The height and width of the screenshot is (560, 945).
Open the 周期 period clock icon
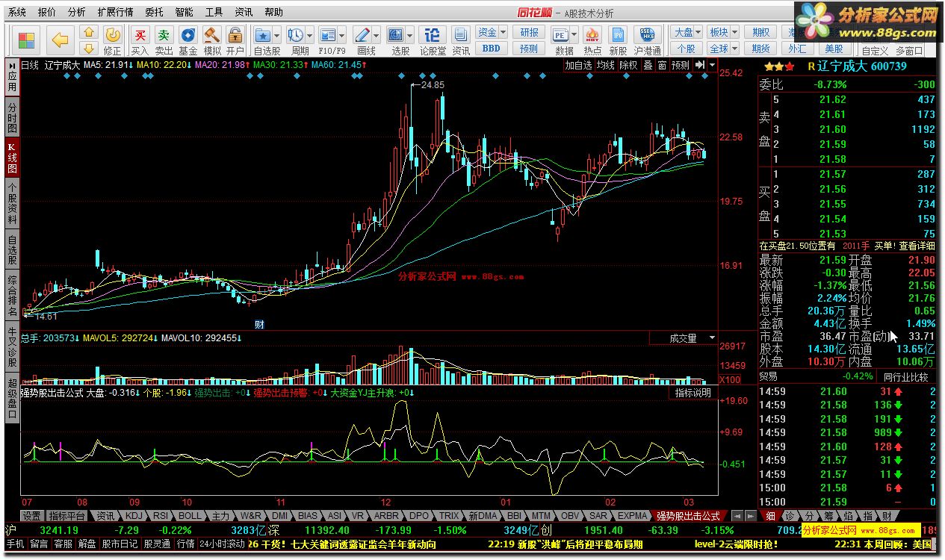coord(295,34)
